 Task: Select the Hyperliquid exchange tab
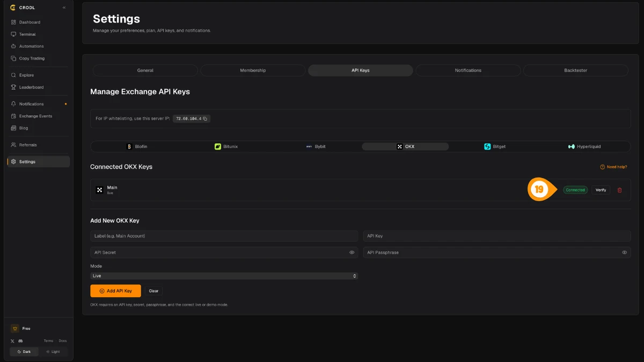point(584,146)
